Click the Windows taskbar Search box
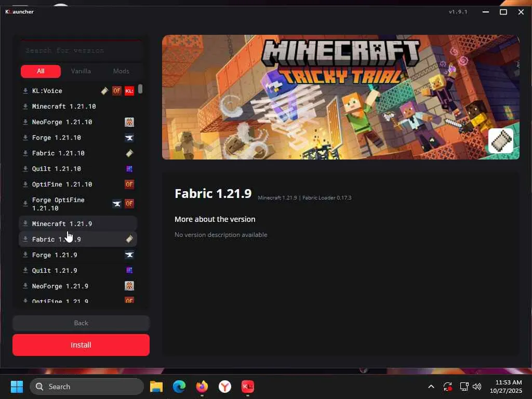 [x=87, y=387]
